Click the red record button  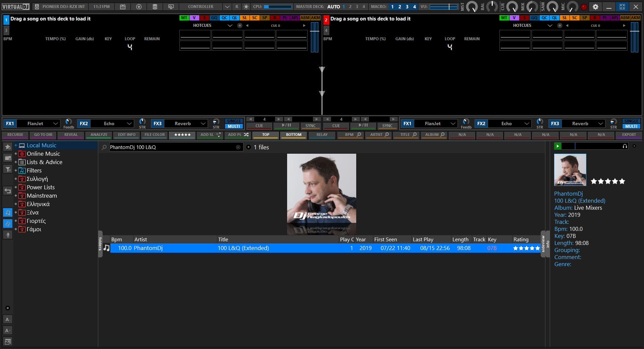(584, 7)
